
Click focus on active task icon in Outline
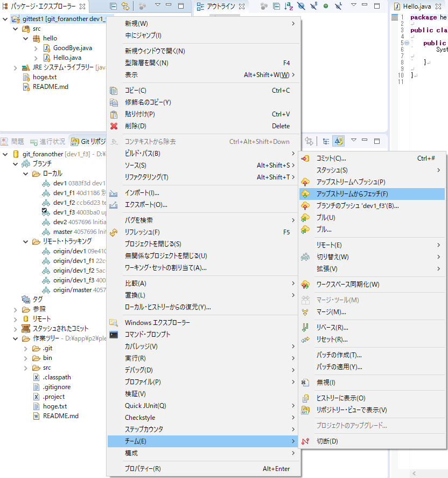(x=264, y=6)
